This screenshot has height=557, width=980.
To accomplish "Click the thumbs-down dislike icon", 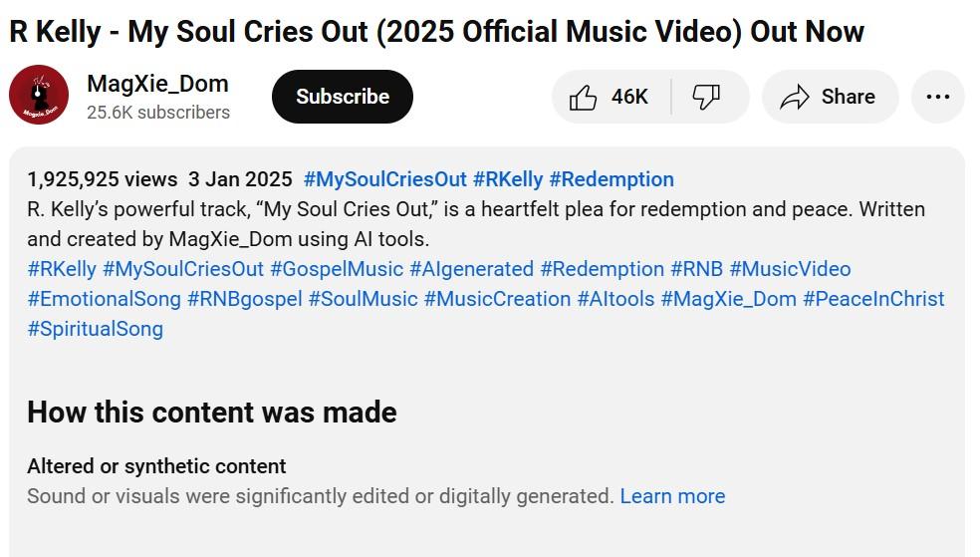I will tap(706, 97).
